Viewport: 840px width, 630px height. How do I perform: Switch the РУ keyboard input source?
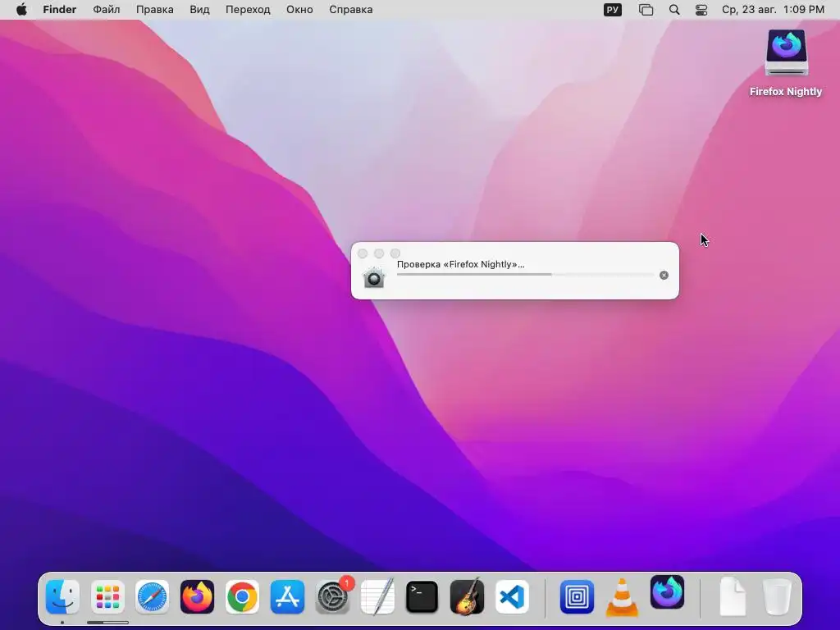coord(612,10)
